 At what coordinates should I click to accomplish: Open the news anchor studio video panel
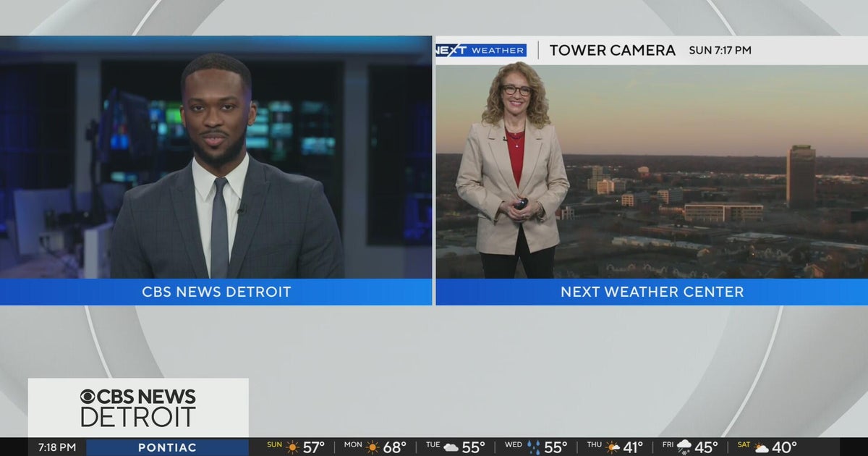[x=216, y=158]
